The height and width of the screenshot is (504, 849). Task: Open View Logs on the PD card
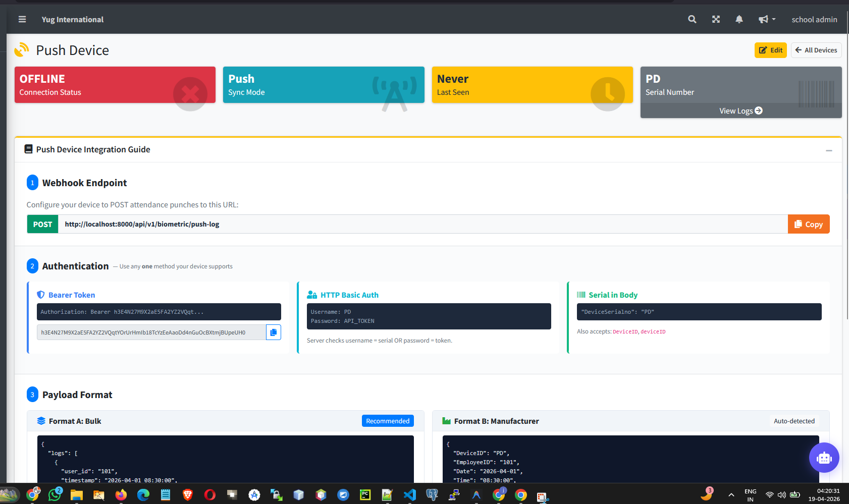740,110
